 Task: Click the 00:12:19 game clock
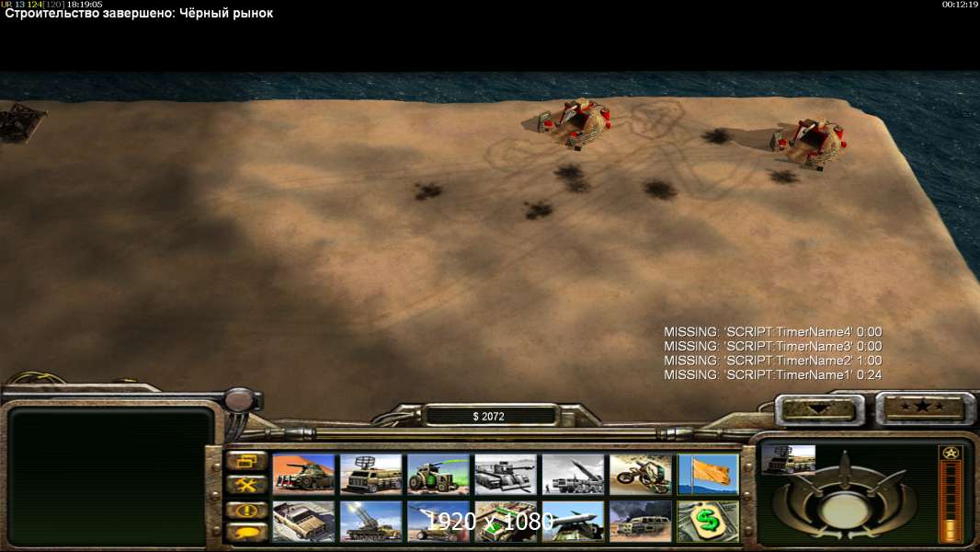pos(960,5)
